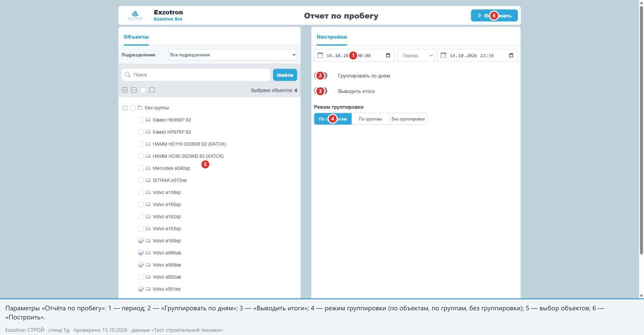Click the Группировать по дням label
Screen dimensions: 644x335
point(364,76)
